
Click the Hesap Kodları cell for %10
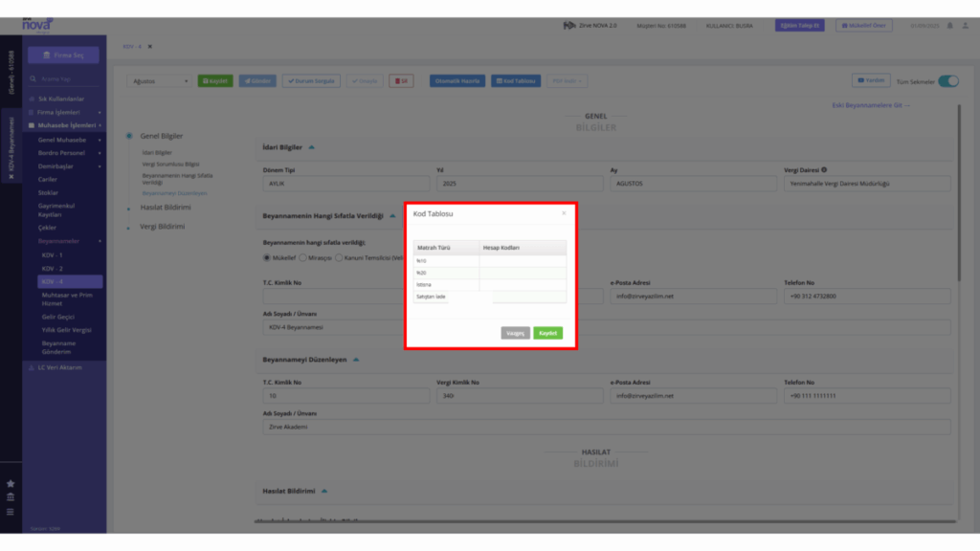[x=523, y=260]
